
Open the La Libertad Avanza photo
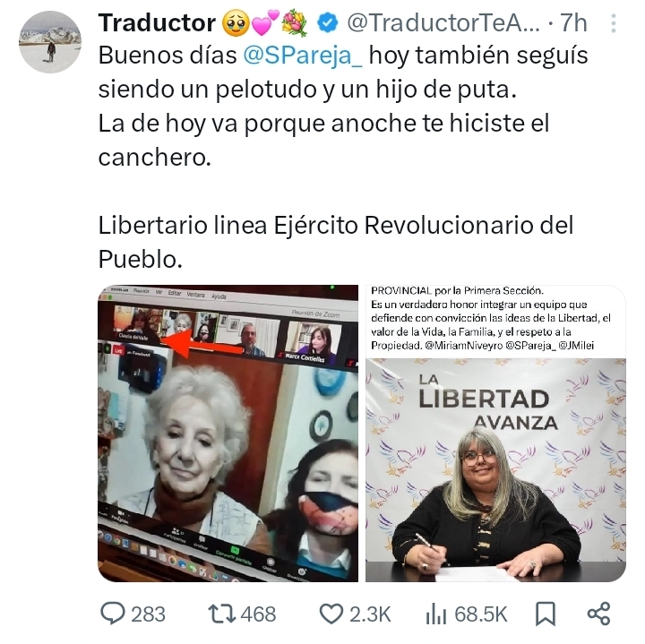tap(495, 433)
